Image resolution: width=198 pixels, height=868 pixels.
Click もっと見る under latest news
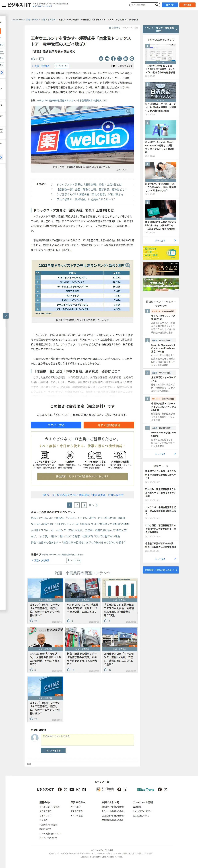point(161,559)
